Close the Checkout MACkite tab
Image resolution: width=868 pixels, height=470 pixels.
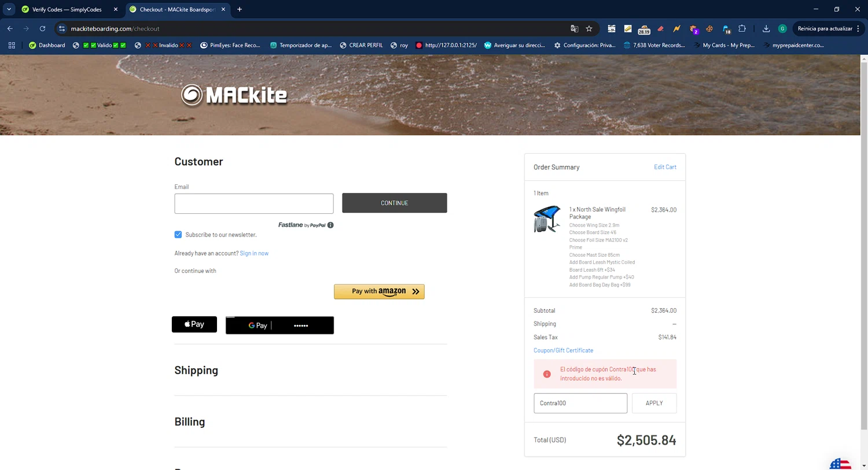click(223, 9)
